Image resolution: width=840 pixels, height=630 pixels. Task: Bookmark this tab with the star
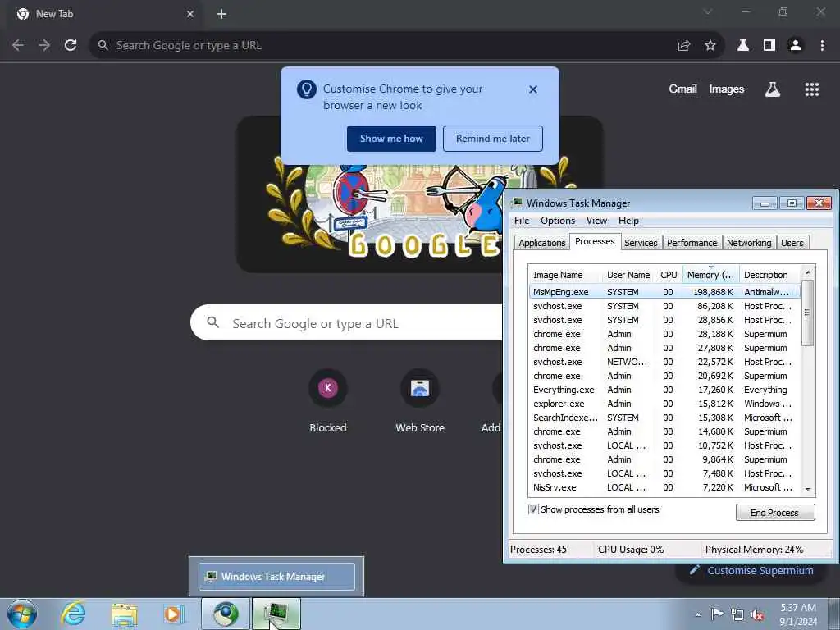(x=710, y=46)
